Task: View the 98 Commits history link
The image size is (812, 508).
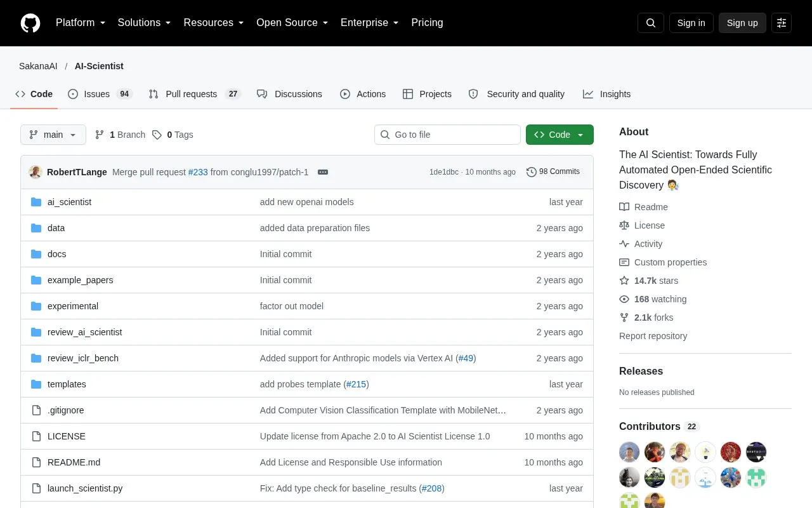Action: pos(553,172)
